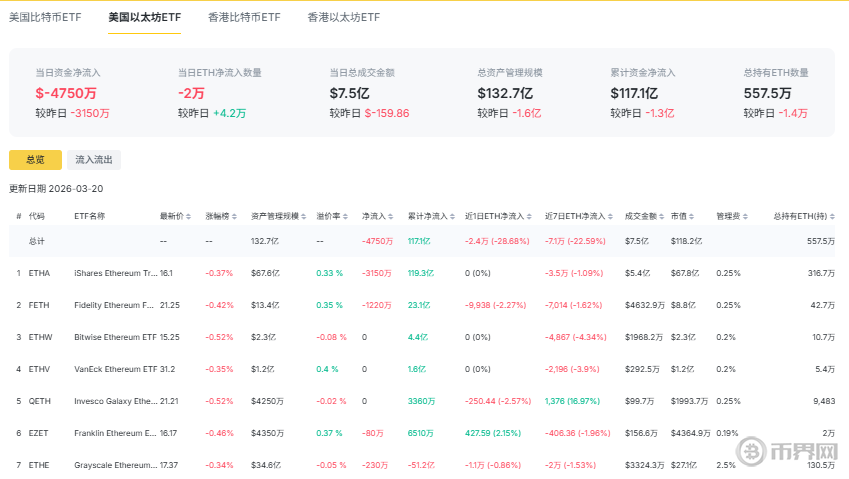Open Franklin Ethereum ETF name

pos(115,433)
